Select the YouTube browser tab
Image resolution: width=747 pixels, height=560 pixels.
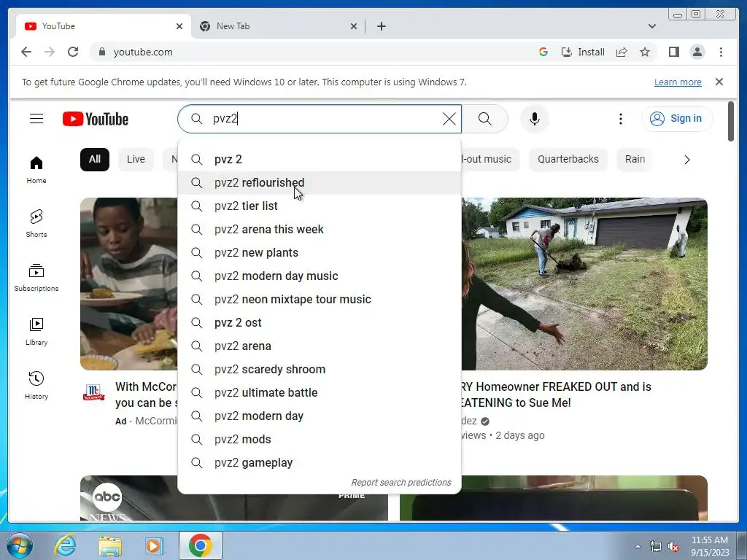[x=104, y=26]
